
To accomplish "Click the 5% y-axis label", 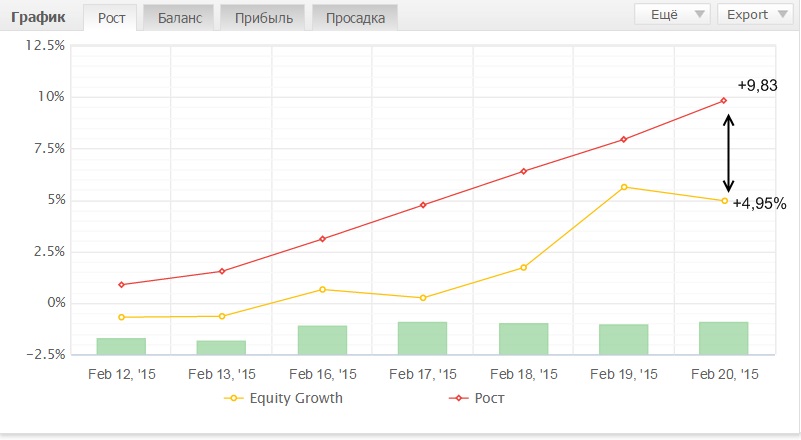I will point(57,200).
